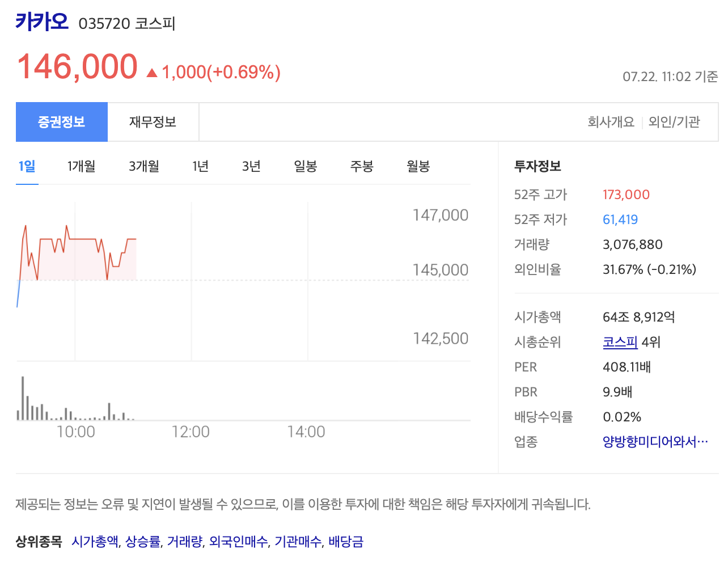
Task: Click the 52-week high value 173,000
Action: click(626, 195)
